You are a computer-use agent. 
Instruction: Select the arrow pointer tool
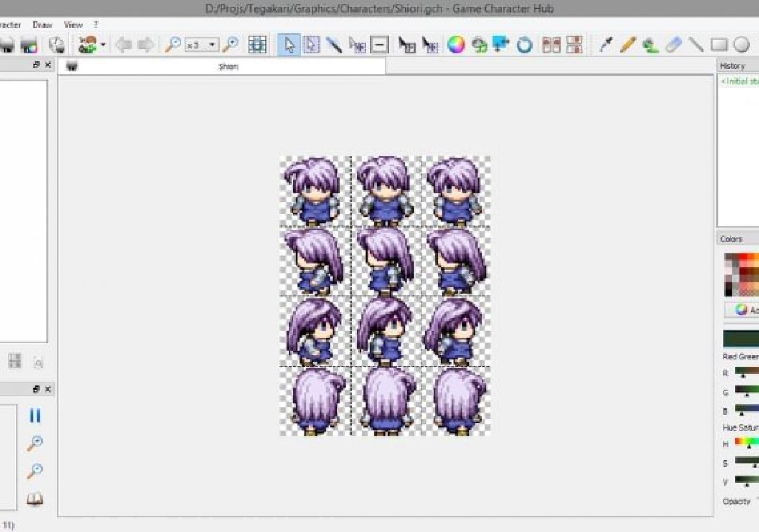click(x=288, y=45)
